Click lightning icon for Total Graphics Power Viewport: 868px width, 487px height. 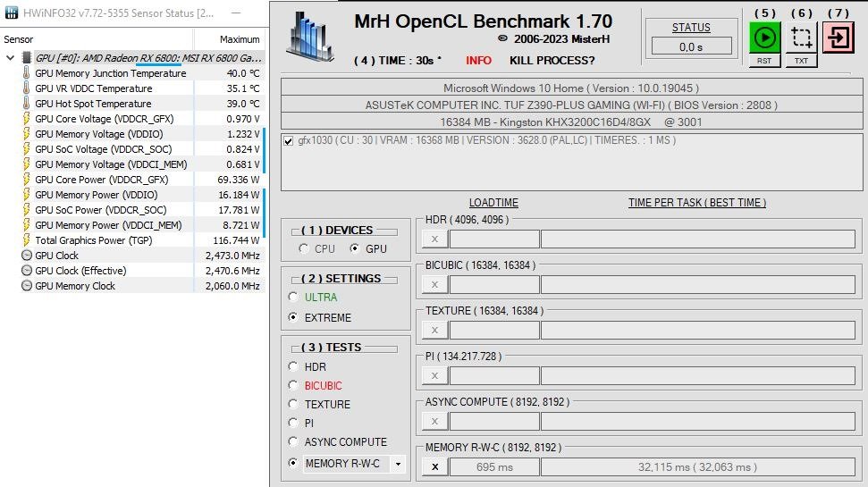tap(26, 240)
